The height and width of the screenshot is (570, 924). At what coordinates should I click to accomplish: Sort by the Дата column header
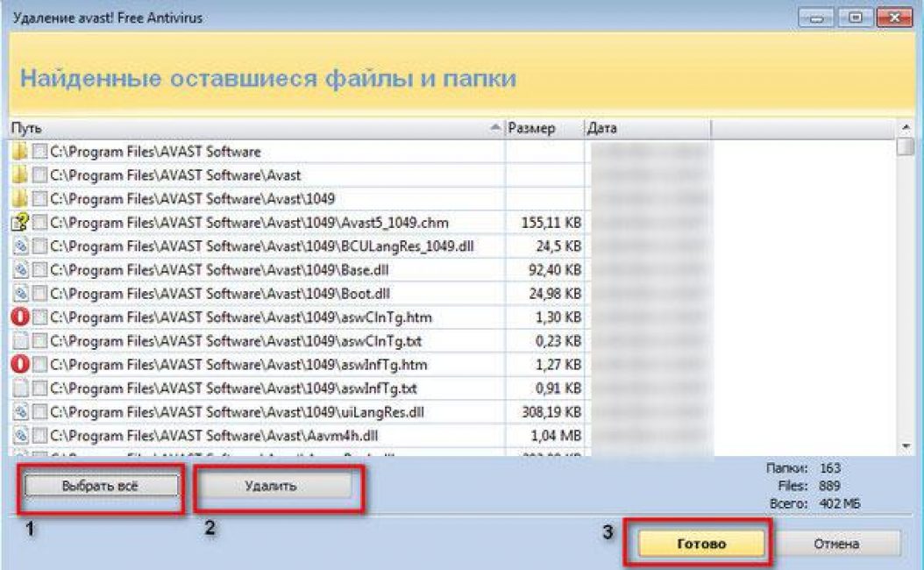(648, 128)
